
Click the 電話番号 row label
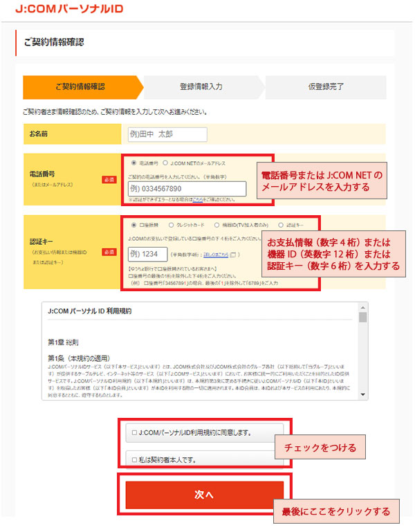(x=42, y=174)
